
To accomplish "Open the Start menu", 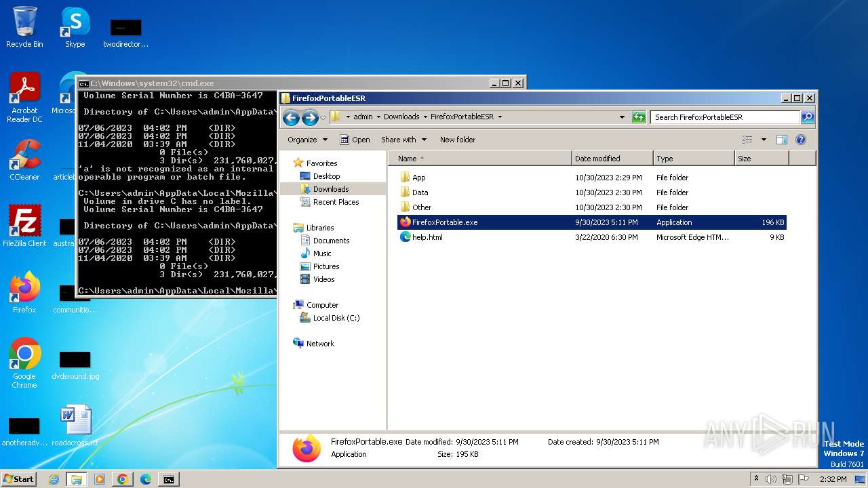I will [x=18, y=479].
